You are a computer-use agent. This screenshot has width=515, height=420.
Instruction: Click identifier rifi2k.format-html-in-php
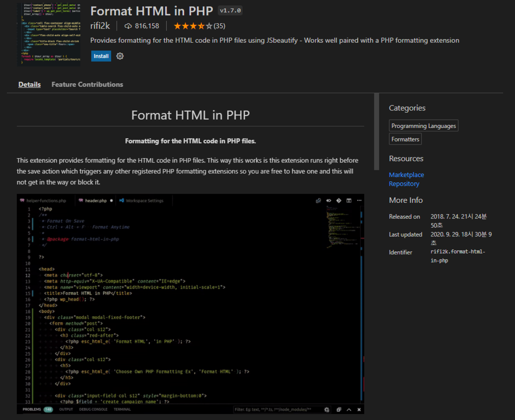(458, 256)
